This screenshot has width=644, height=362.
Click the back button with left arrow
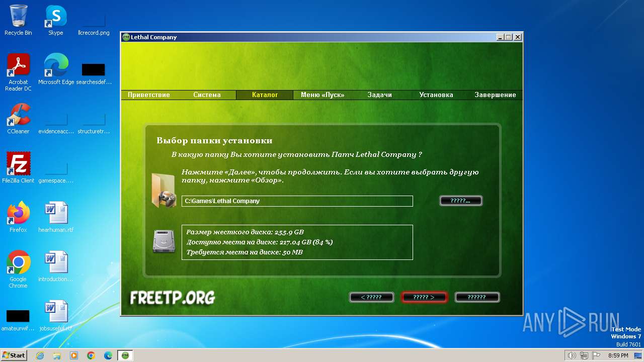tap(371, 297)
